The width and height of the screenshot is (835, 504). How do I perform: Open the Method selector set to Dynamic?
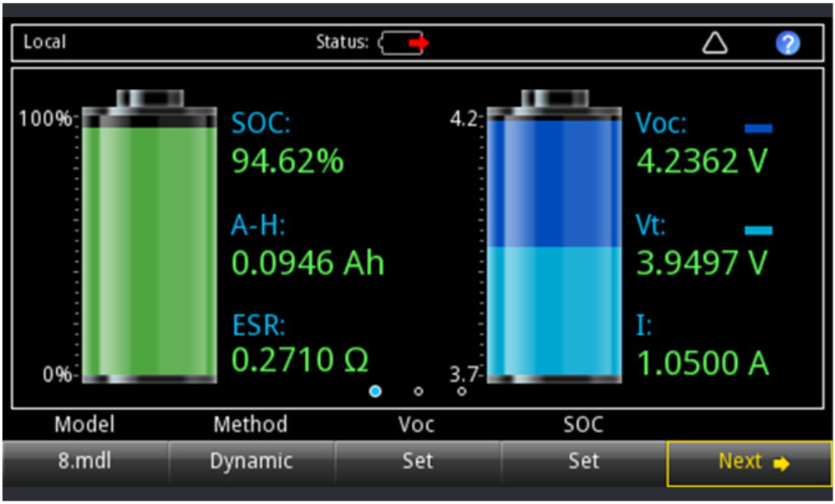251,461
